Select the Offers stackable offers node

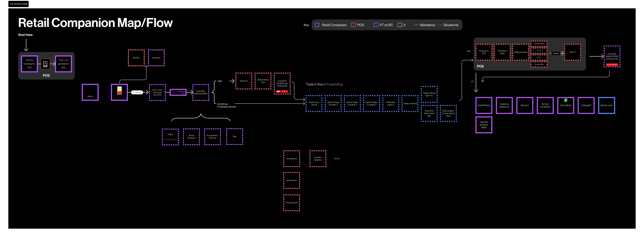tap(170, 137)
